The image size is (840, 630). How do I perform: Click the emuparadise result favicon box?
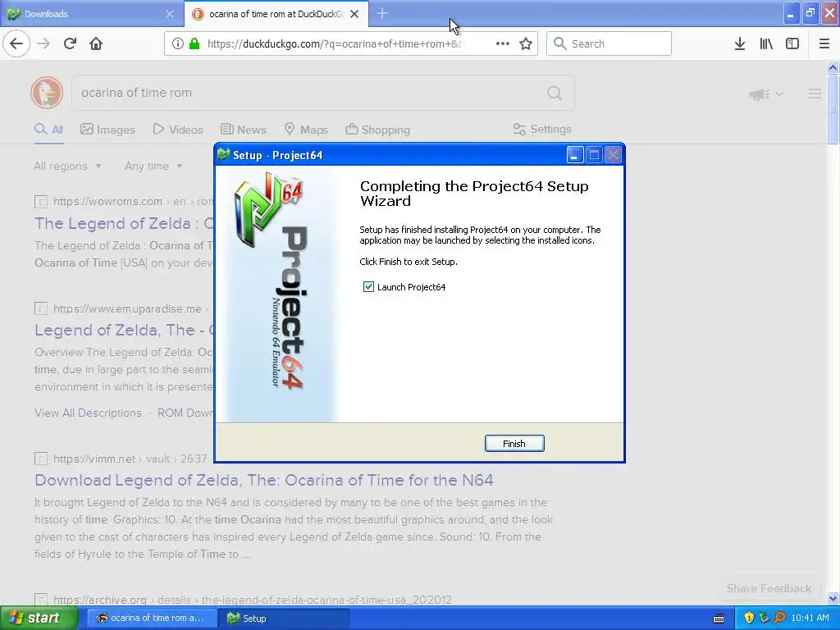point(41,308)
